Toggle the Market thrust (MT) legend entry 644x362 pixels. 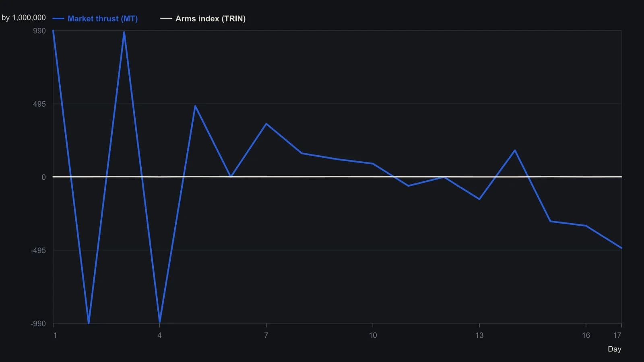[x=95, y=19]
